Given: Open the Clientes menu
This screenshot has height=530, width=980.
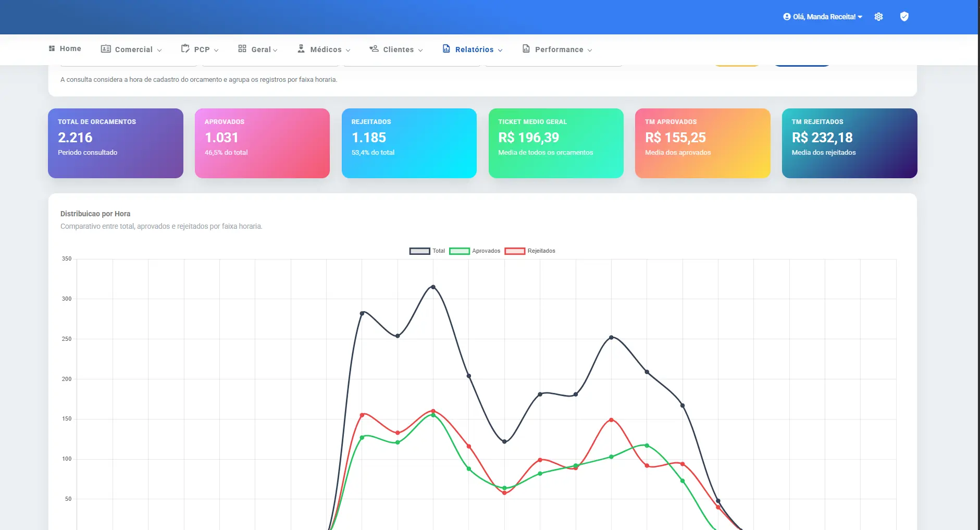Looking at the screenshot, I should pos(396,49).
